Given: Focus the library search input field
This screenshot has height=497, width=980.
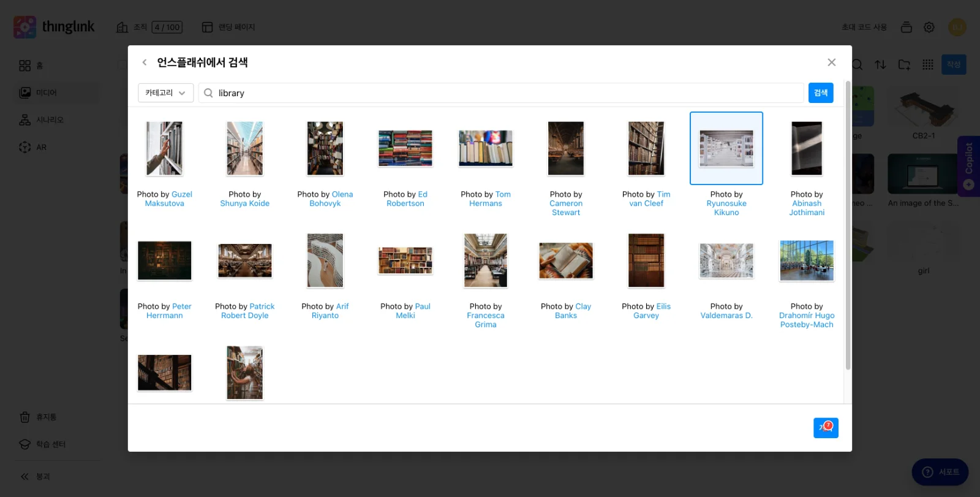Looking at the screenshot, I should [501, 93].
